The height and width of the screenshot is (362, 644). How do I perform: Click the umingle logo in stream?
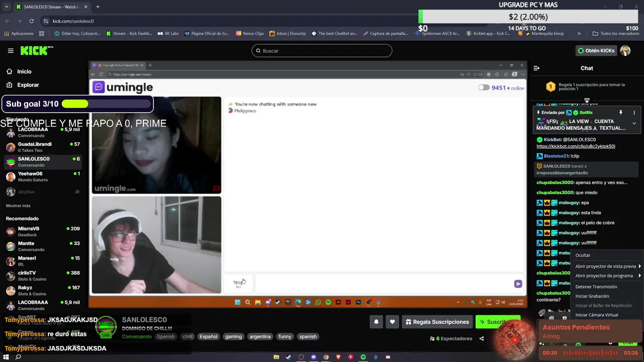point(122,87)
